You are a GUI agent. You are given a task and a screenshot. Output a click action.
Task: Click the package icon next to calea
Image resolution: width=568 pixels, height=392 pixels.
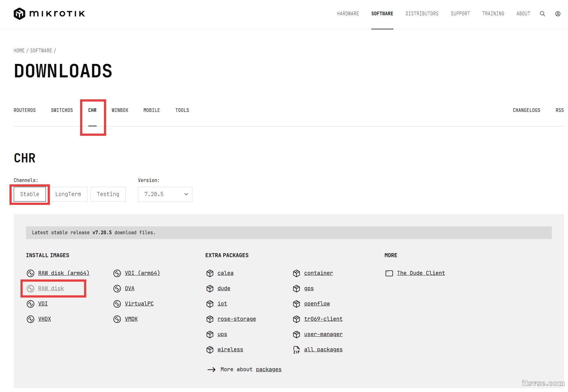tap(210, 273)
